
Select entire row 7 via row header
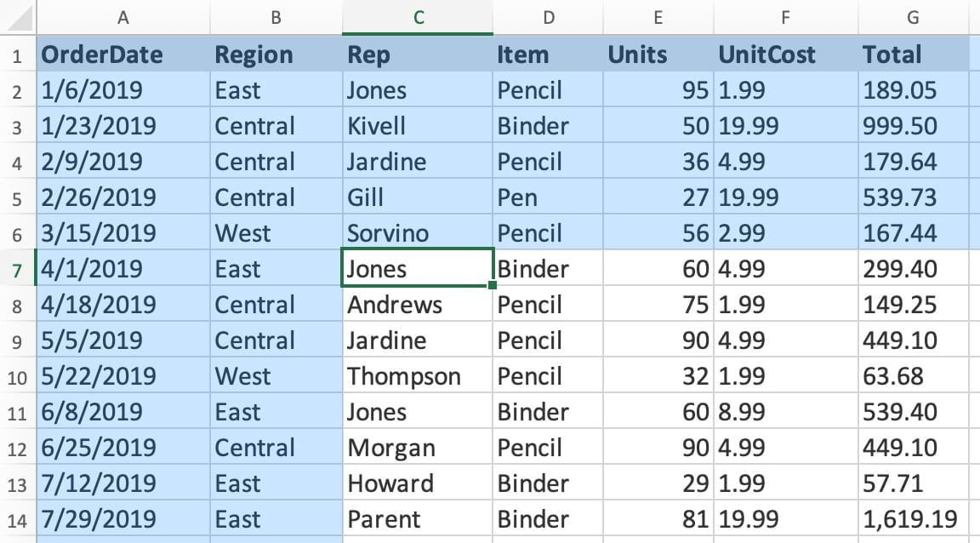17,269
